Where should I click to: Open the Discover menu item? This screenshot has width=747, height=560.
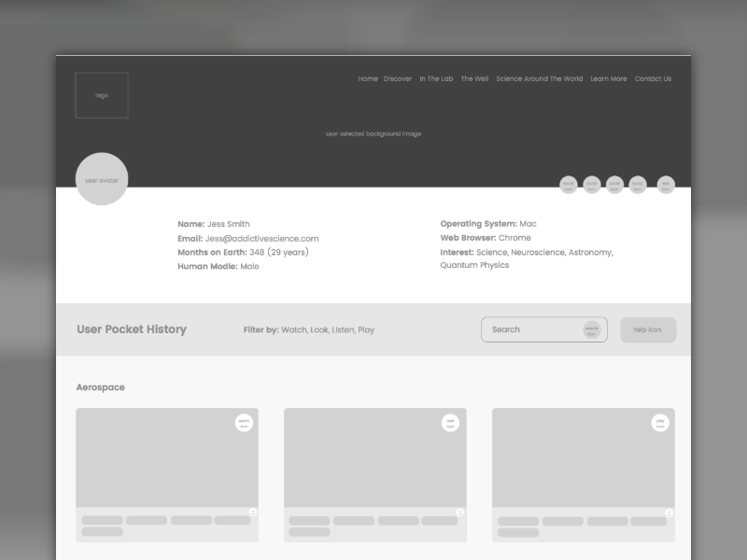(398, 79)
